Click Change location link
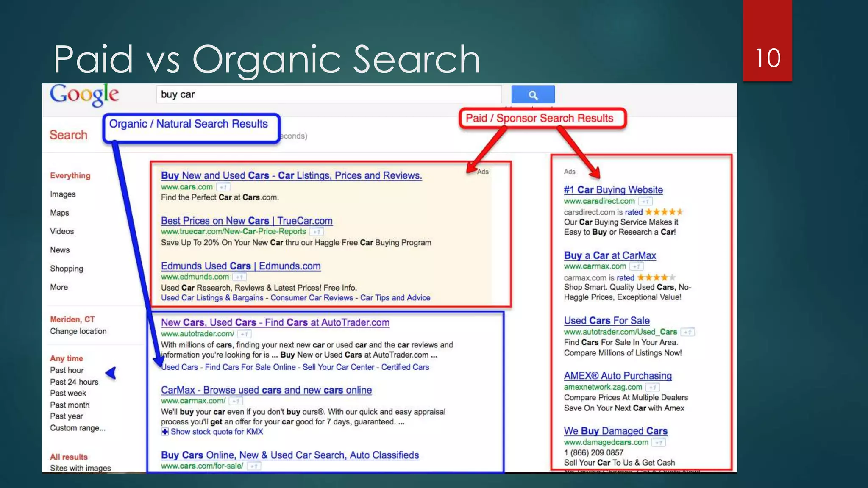This screenshot has width=868, height=488. (x=78, y=331)
